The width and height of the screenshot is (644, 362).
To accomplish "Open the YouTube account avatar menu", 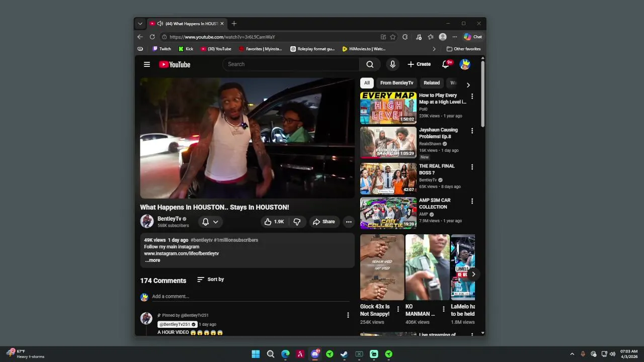I will 465,64.
